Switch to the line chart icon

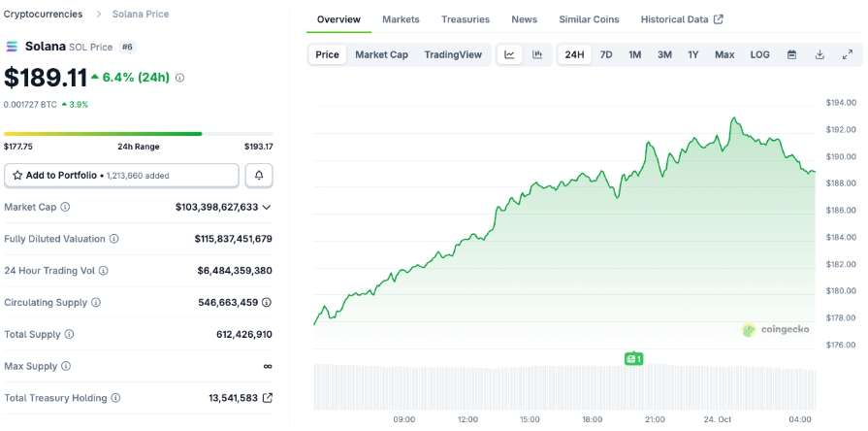click(509, 54)
